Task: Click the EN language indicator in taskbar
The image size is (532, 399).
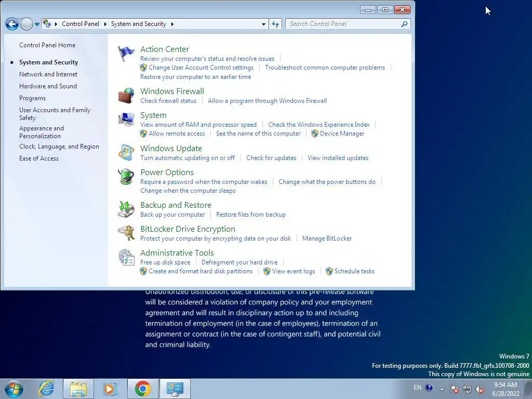Action: 417,388
